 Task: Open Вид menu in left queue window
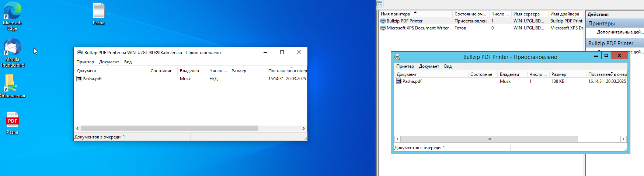tap(128, 62)
